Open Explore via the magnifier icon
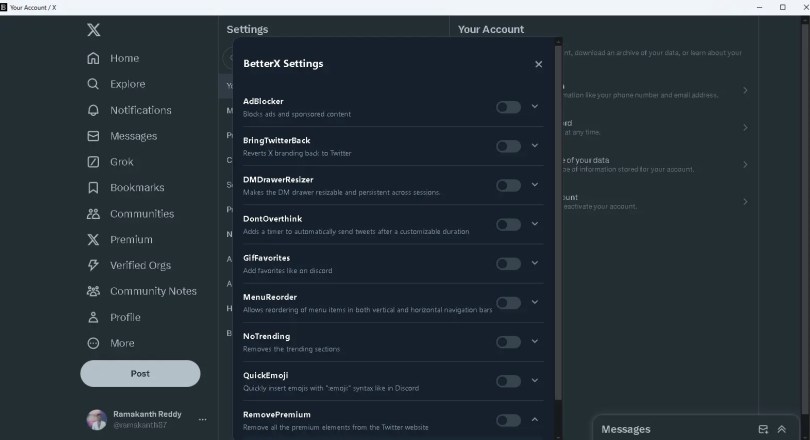 point(93,84)
